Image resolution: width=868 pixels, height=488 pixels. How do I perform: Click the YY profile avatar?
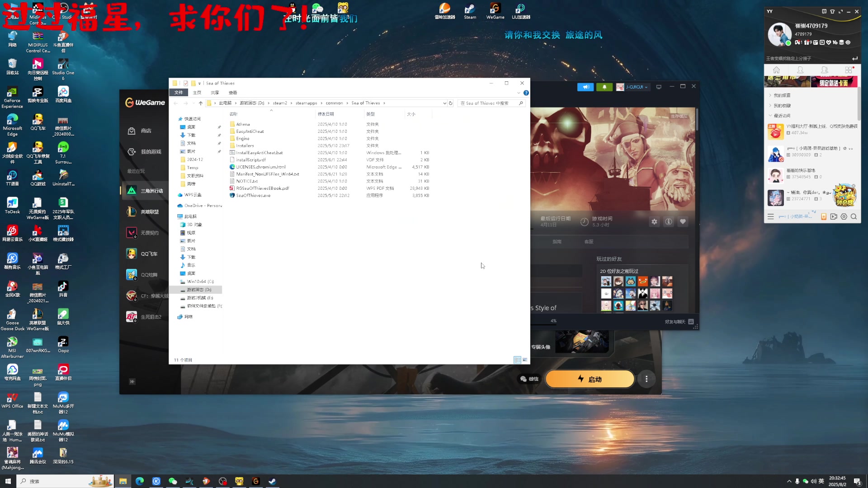coord(780,34)
